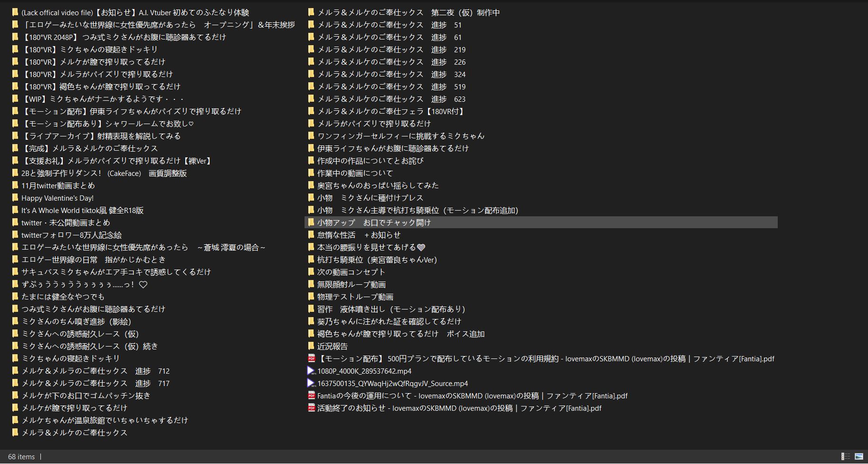This screenshot has width=868, height=464.
Task: Select the たまには健全なやつでも folder
Action: 63,297
